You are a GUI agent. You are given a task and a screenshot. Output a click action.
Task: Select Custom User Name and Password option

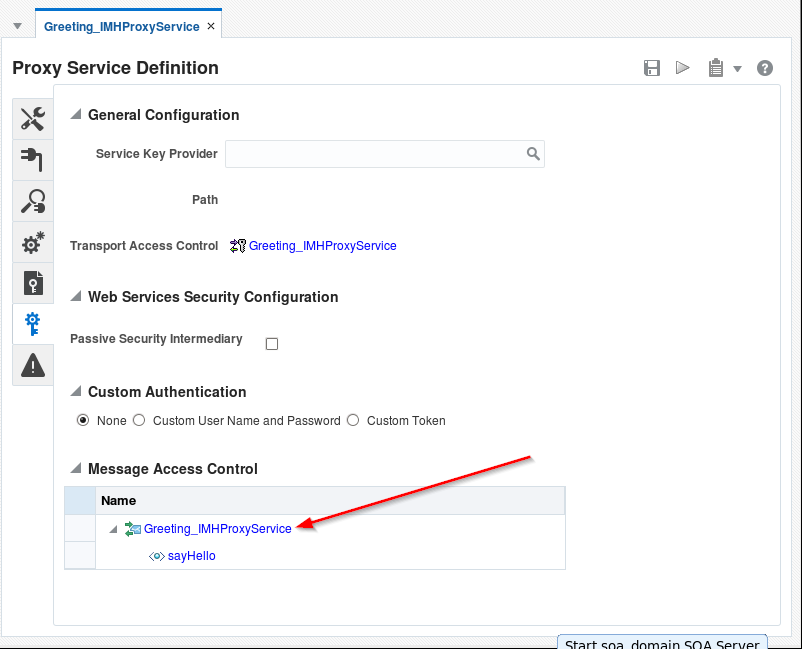[139, 421]
